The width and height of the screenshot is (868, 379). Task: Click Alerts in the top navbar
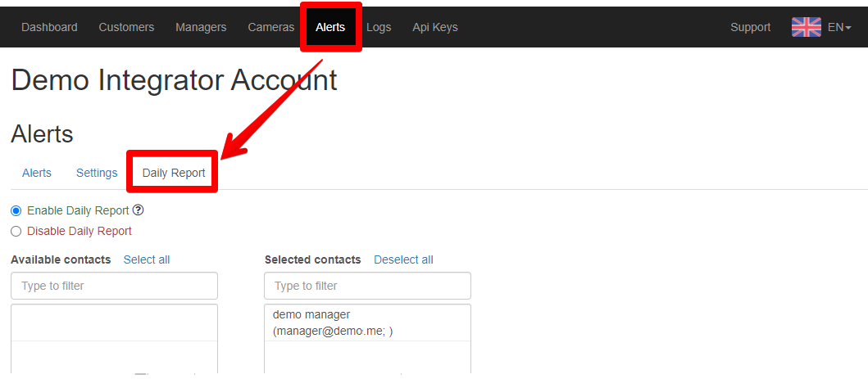click(330, 27)
